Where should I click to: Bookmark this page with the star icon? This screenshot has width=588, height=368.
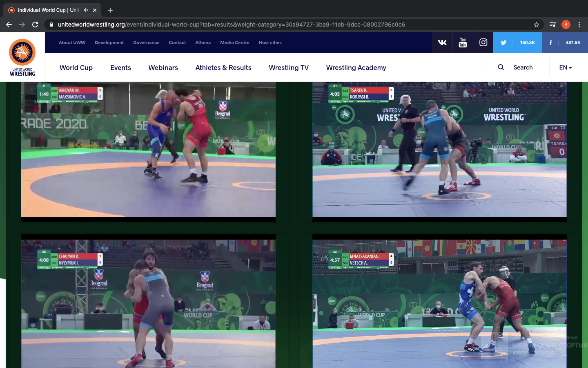pyautogui.click(x=537, y=25)
